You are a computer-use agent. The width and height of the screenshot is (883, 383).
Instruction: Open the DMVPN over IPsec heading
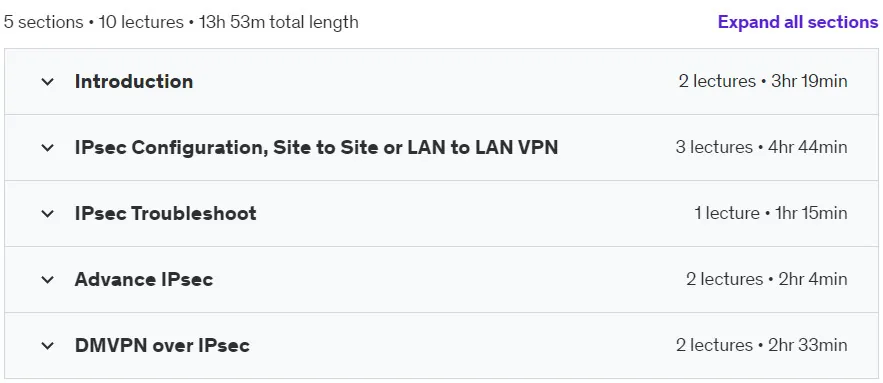(x=162, y=345)
